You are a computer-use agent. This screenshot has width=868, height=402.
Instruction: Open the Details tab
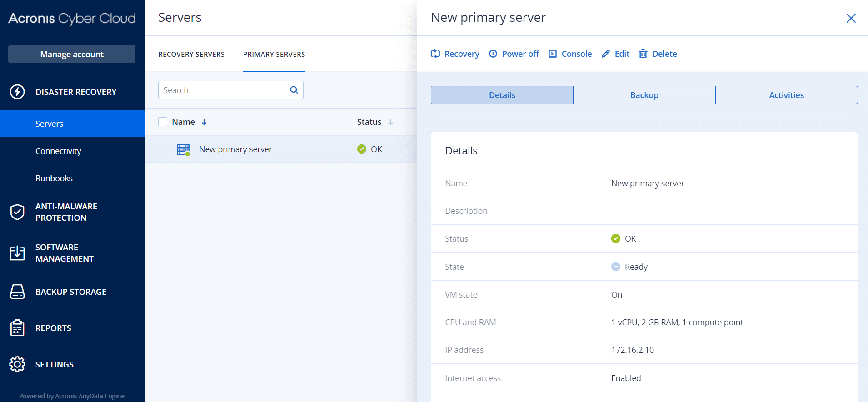pos(502,95)
